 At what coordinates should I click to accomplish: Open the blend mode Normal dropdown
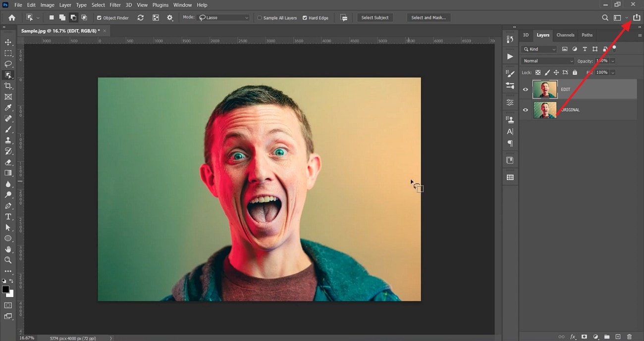[547, 60]
